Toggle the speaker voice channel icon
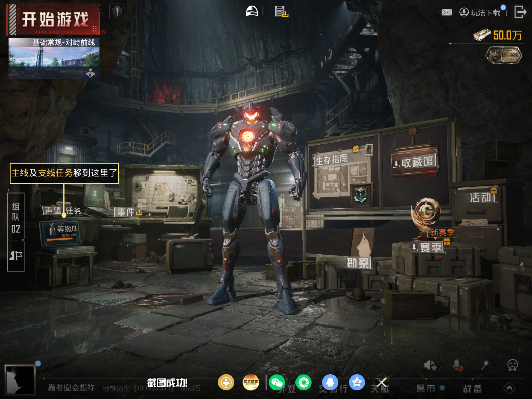Image resolution: width=532 pixels, height=399 pixels. pos(430,365)
